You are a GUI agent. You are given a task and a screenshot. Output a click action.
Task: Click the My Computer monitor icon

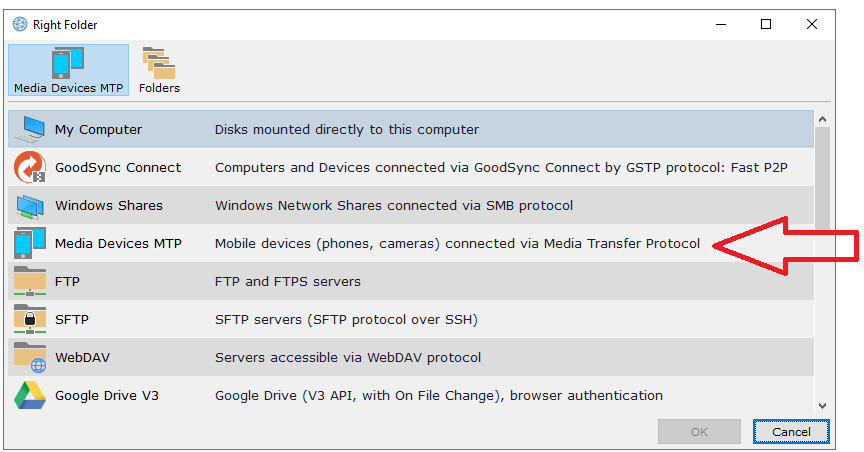click(x=30, y=129)
